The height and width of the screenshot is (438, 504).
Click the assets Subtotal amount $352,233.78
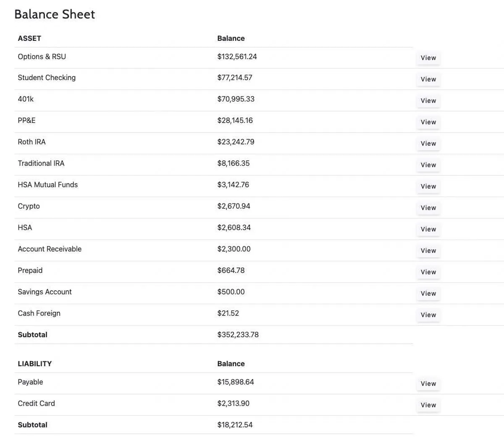tap(238, 335)
